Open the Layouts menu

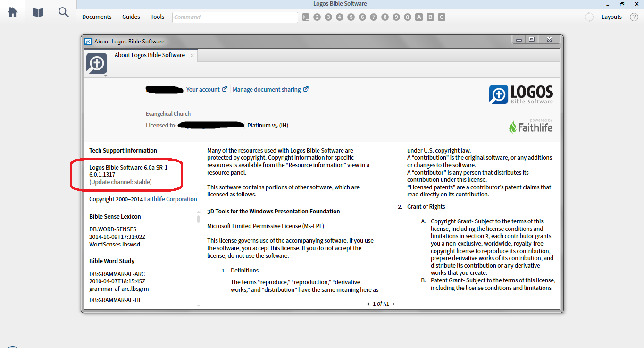coord(611,17)
